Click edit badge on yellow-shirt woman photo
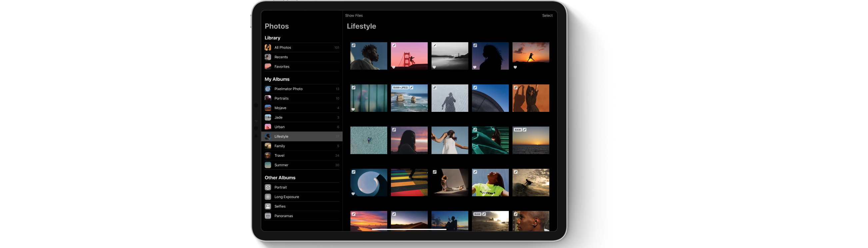Screen dimensions: 868x248 pyautogui.click(x=475, y=172)
